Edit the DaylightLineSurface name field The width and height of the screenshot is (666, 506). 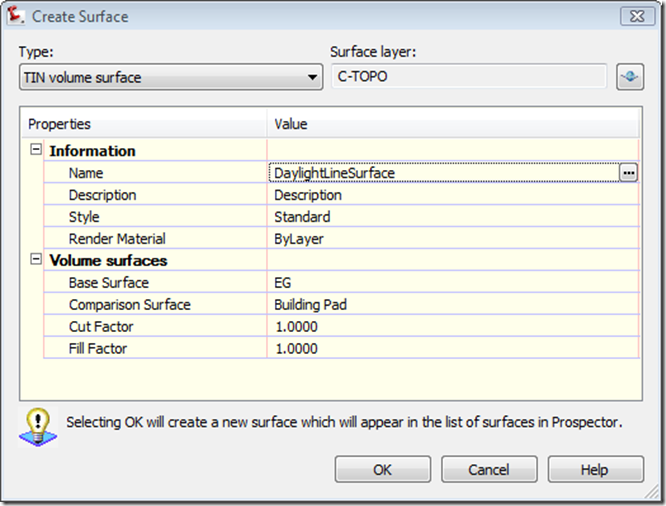[x=440, y=173]
